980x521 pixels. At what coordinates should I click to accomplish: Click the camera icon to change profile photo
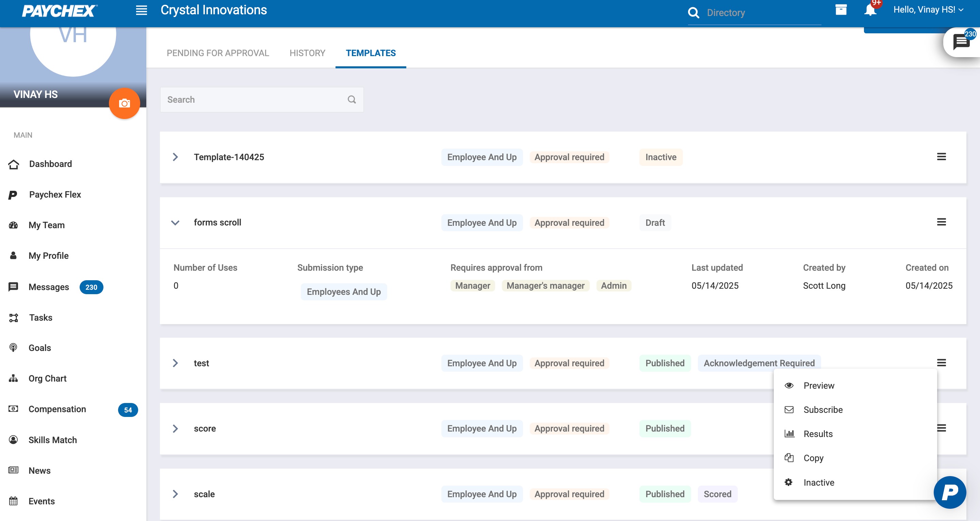click(125, 103)
